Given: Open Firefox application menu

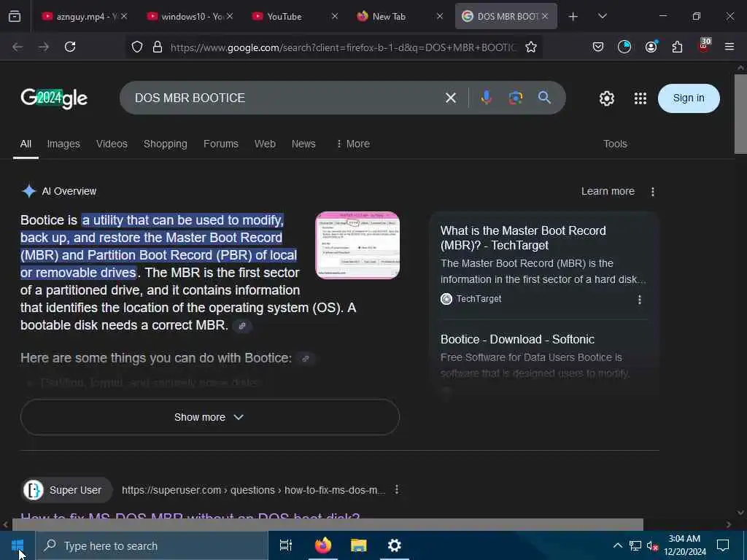Looking at the screenshot, I should (729, 47).
